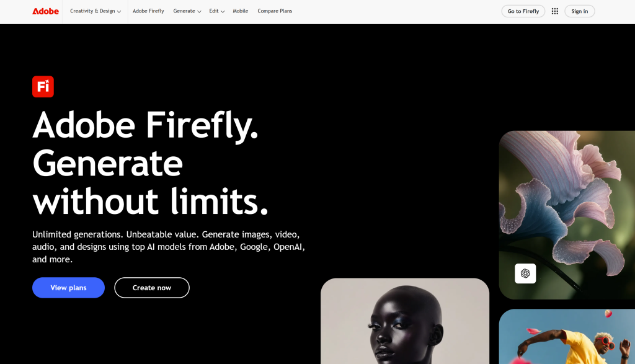Click the chevron beside Creativity & Design
The image size is (635, 364).
pyautogui.click(x=119, y=12)
